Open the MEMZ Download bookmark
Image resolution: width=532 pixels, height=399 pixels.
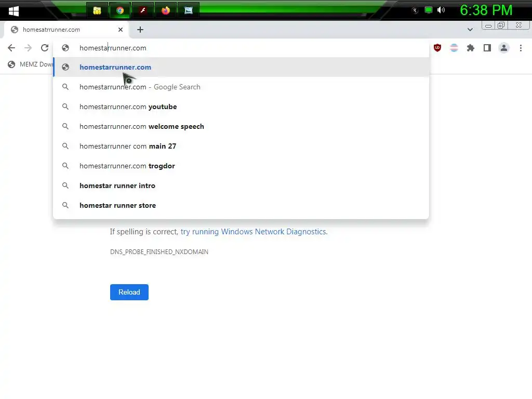click(x=31, y=64)
